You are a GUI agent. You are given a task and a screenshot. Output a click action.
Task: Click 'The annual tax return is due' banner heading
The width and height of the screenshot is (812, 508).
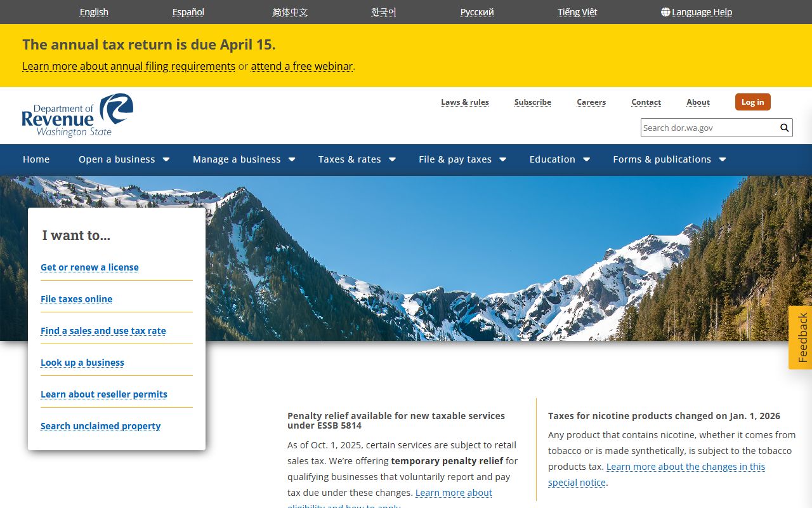(149, 44)
